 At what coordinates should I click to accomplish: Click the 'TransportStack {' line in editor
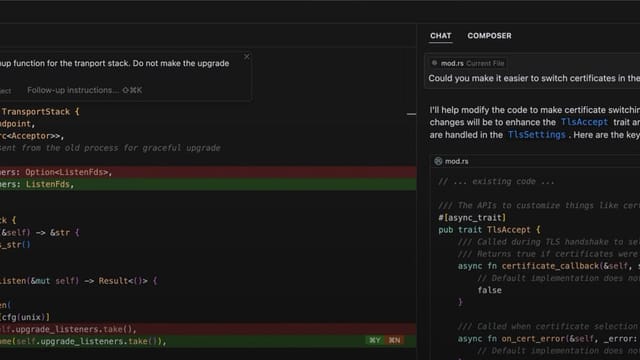coord(40,112)
